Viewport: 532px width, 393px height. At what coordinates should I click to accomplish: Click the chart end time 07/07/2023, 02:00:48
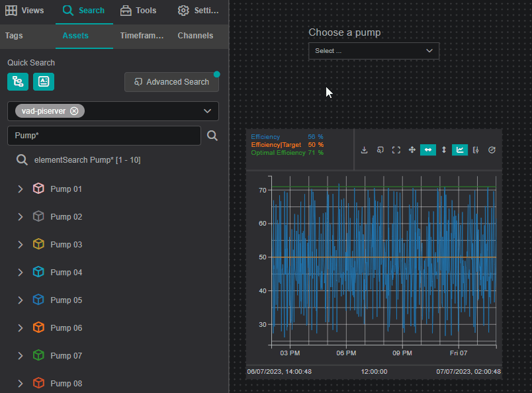468,372
